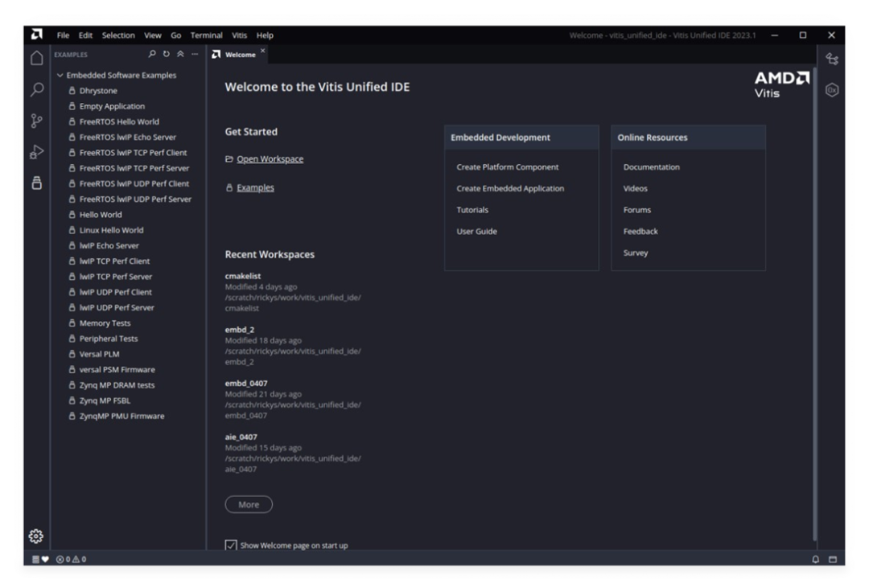This screenshot has height=588, width=869.
Task: Click Create Platform Component
Action: click(507, 167)
